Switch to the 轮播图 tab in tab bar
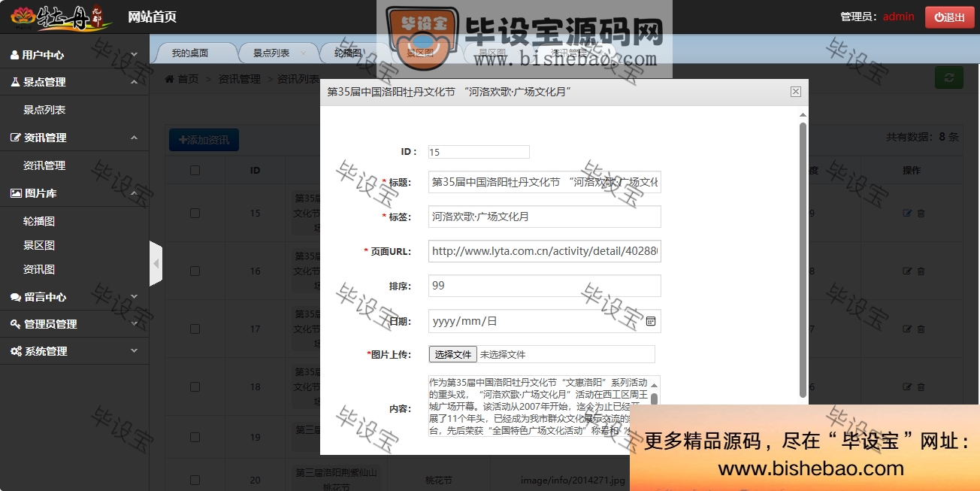 (349, 53)
